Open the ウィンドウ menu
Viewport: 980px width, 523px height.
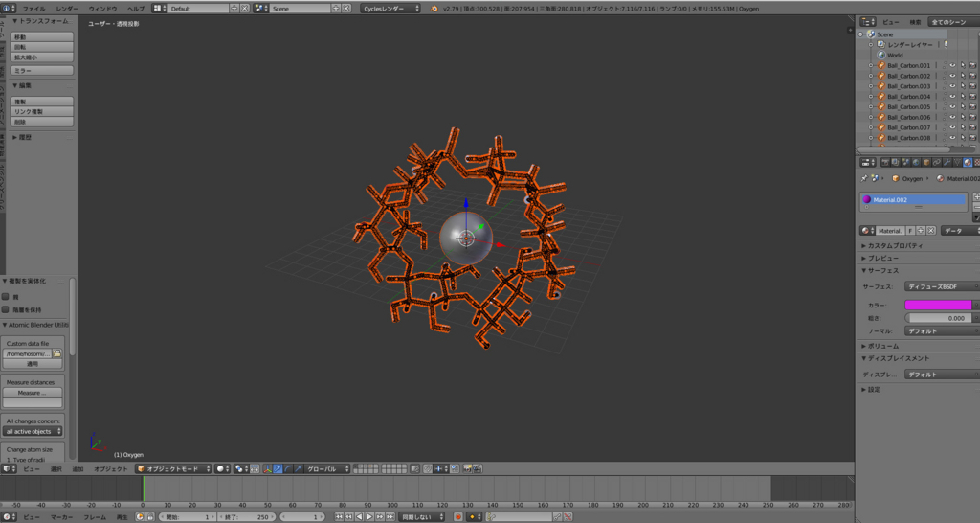pyautogui.click(x=102, y=9)
